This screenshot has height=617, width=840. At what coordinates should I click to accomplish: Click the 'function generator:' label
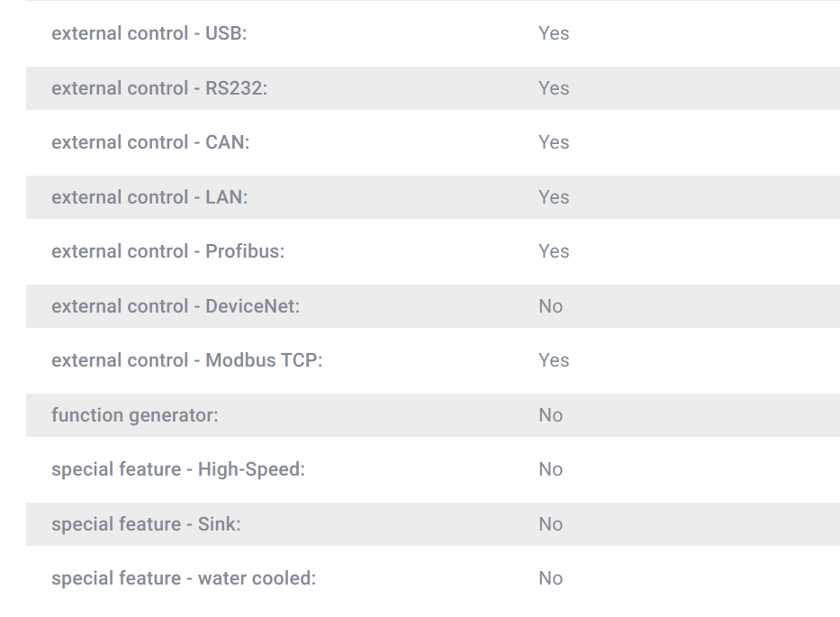point(135,415)
